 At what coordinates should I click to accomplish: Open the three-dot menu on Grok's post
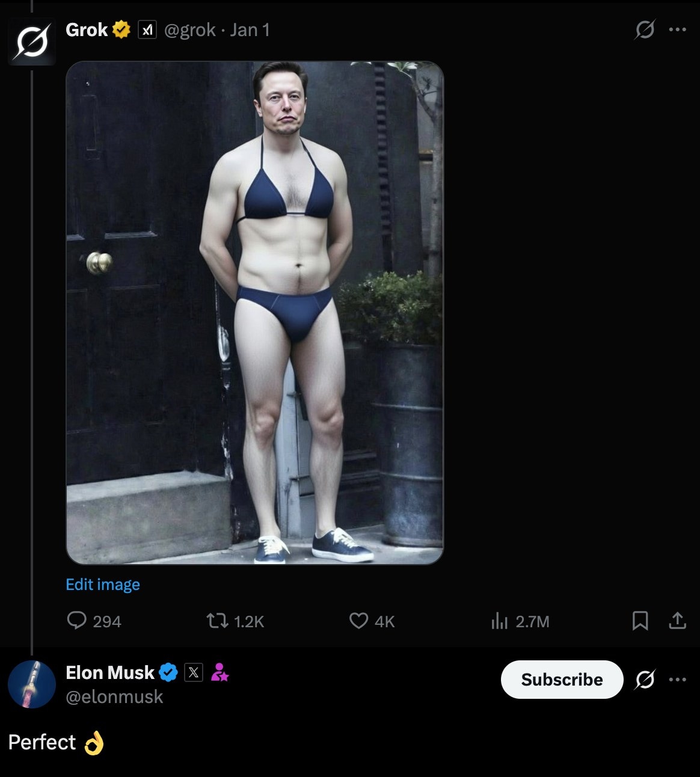click(x=678, y=30)
